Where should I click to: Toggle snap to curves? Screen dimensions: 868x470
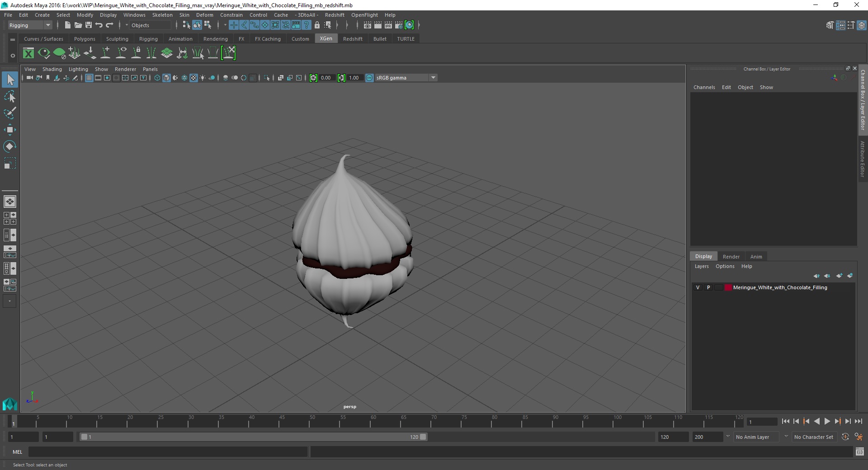pyautogui.click(x=244, y=25)
